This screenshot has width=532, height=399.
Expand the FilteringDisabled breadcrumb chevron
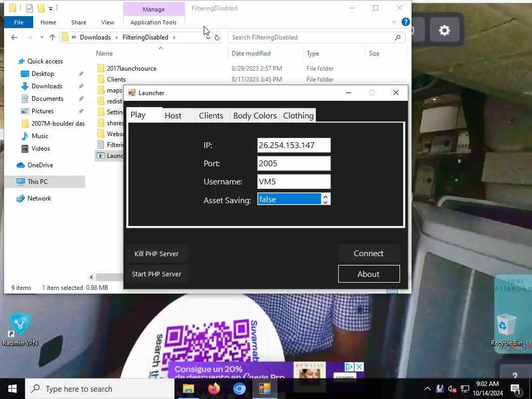coord(174,37)
